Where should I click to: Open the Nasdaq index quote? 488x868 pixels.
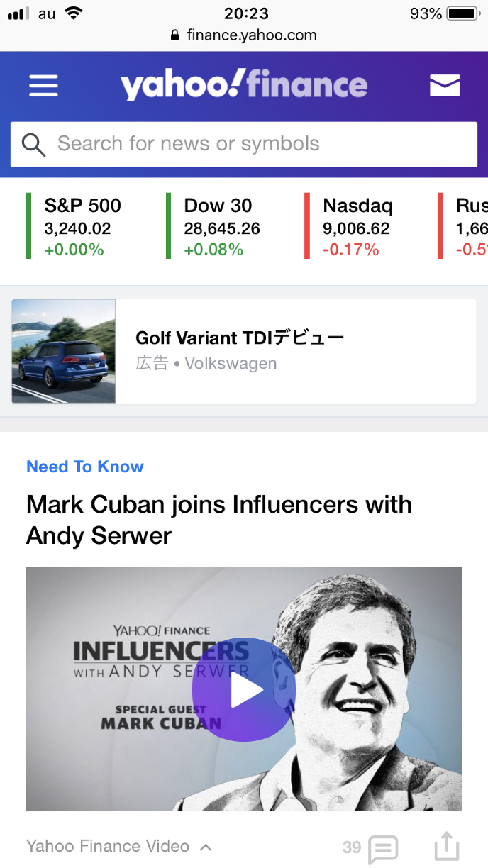pos(357,227)
